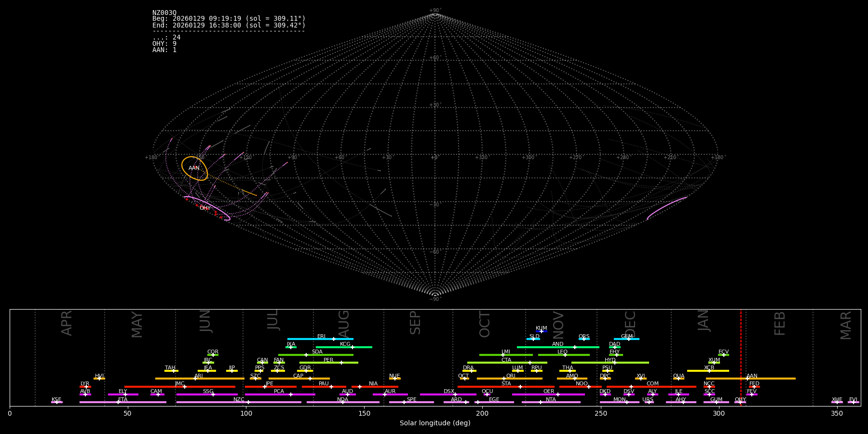Click the red dashed current solar longitude line
The image size is (868, 434).
[741, 357]
